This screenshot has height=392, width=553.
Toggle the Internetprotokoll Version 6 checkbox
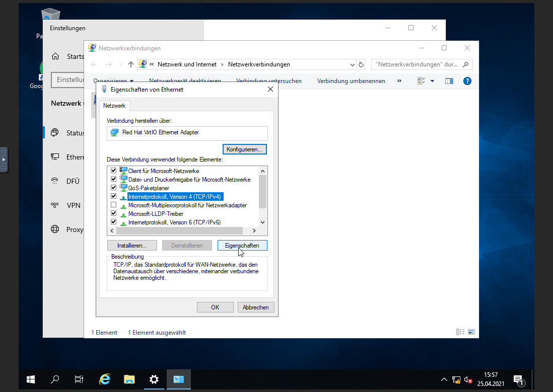[113, 222]
